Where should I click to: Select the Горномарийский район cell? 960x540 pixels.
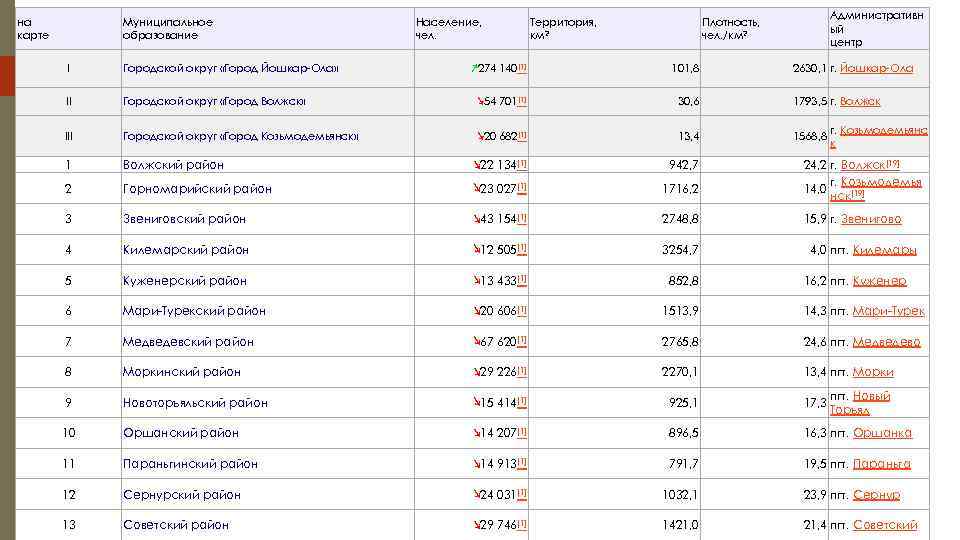pos(197,189)
